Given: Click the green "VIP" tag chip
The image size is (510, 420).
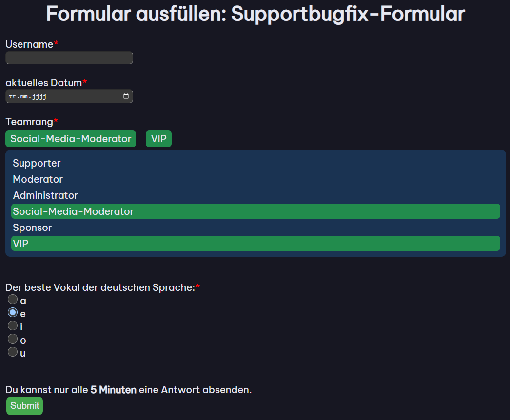Looking at the screenshot, I should (158, 138).
